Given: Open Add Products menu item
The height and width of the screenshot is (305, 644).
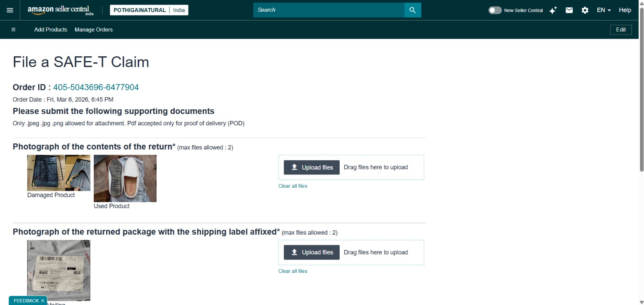Looking at the screenshot, I should click(x=51, y=30).
